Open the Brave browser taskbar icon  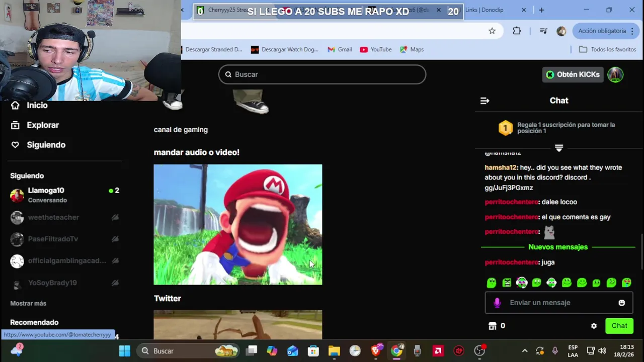click(x=376, y=351)
